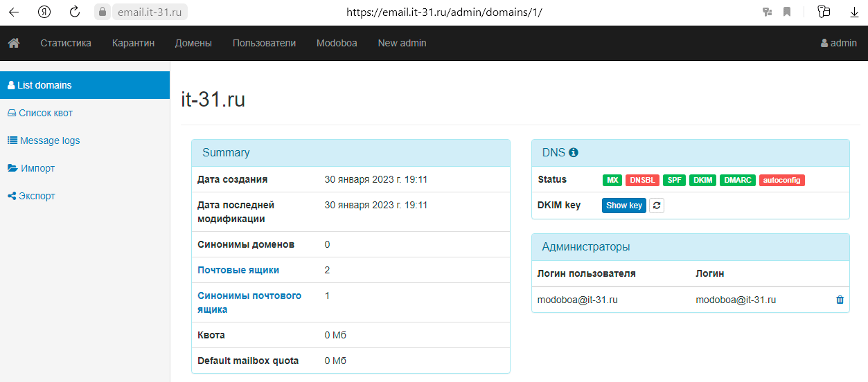The height and width of the screenshot is (382, 868).
Task: Click the Логин пользователя column header
Action: click(x=587, y=273)
